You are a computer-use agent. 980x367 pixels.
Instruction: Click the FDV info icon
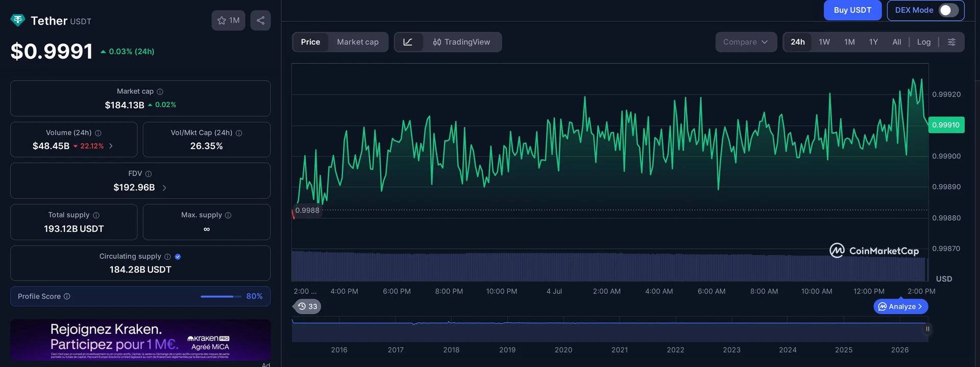coord(149,174)
